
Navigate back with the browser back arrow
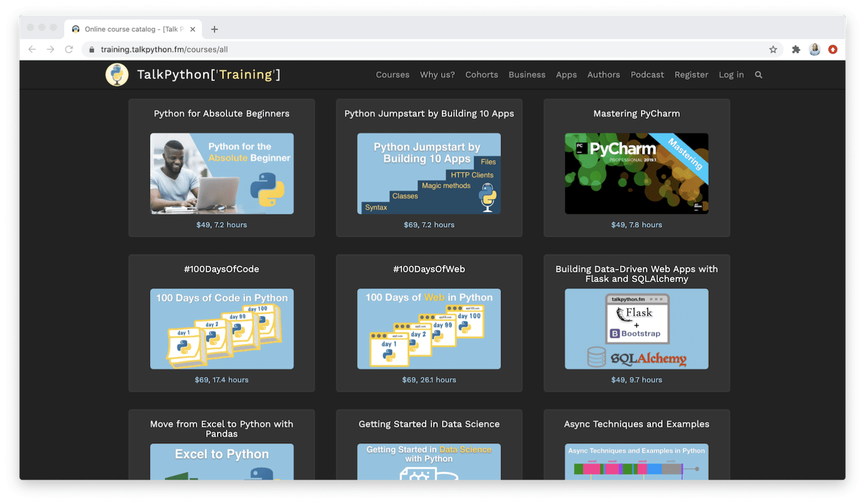(32, 49)
